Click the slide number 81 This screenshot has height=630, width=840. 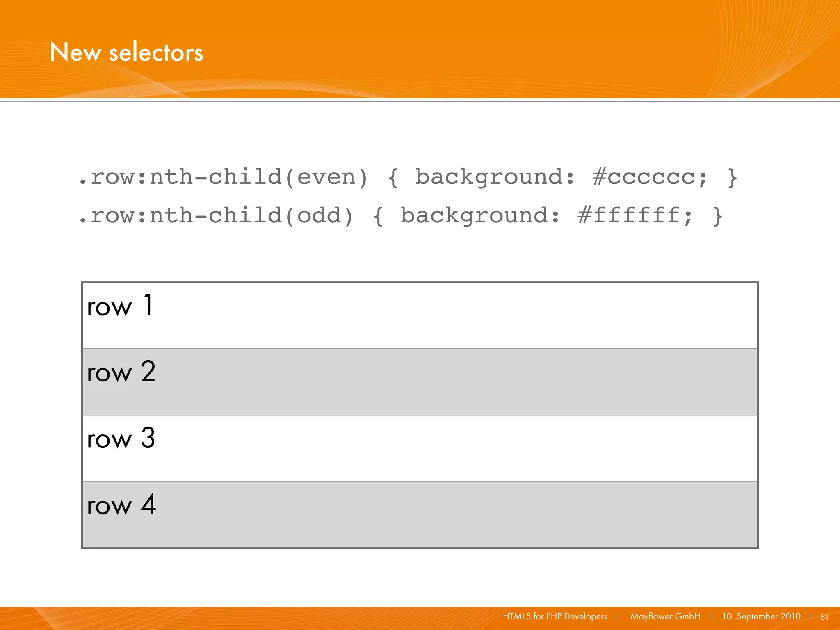pyautogui.click(x=824, y=617)
